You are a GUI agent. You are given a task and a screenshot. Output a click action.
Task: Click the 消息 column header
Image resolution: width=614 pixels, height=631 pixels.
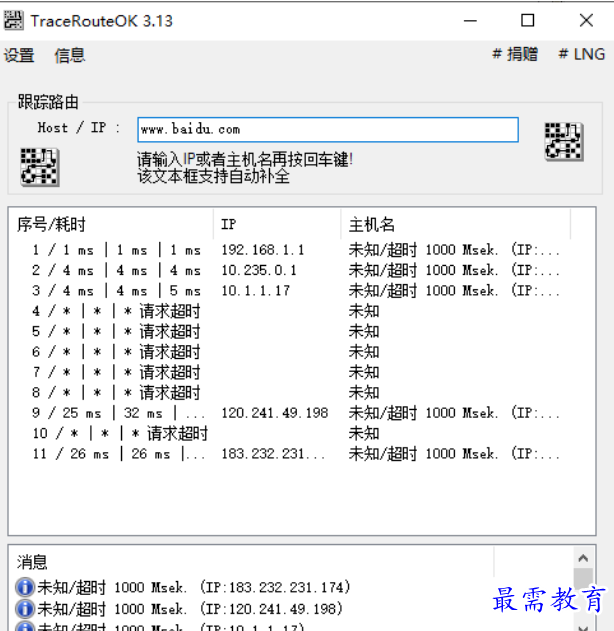click(251, 562)
